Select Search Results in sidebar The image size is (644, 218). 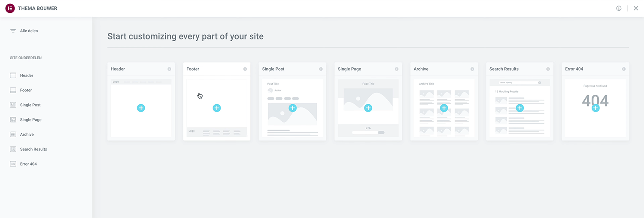pyautogui.click(x=33, y=149)
